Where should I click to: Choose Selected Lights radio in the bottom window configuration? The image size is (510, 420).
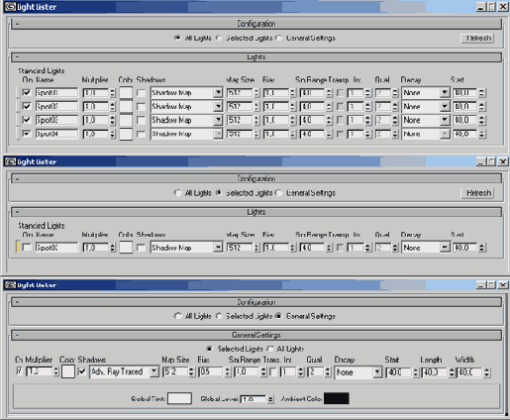coord(219,316)
